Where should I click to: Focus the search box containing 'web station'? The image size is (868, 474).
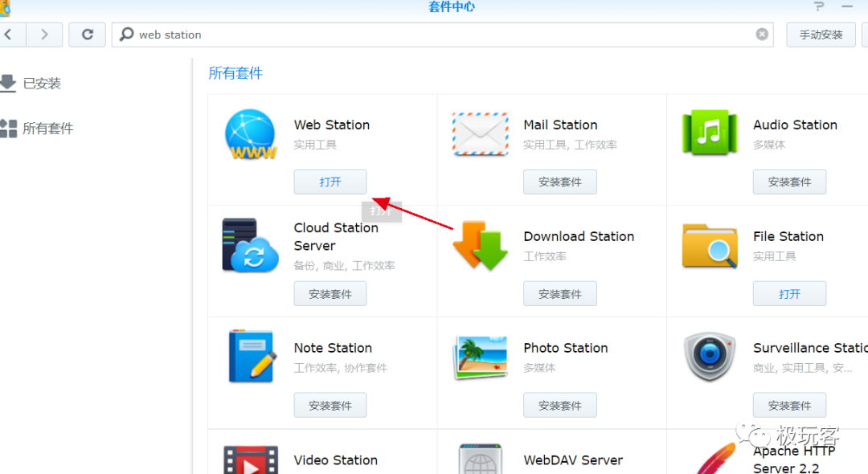click(x=443, y=35)
